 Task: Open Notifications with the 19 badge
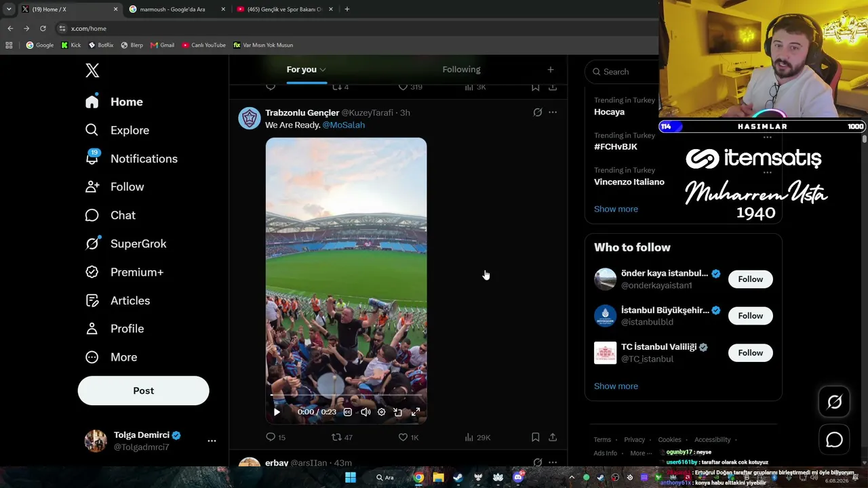click(x=132, y=159)
